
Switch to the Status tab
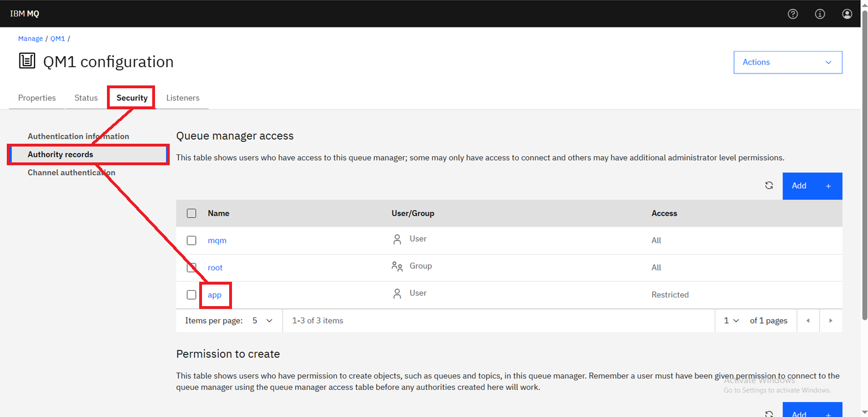86,98
